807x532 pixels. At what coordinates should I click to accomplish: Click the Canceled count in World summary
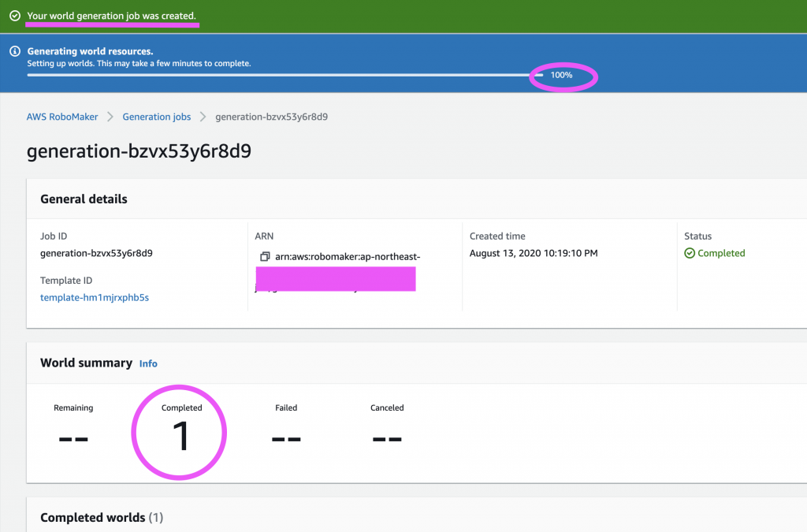coord(387,439)
